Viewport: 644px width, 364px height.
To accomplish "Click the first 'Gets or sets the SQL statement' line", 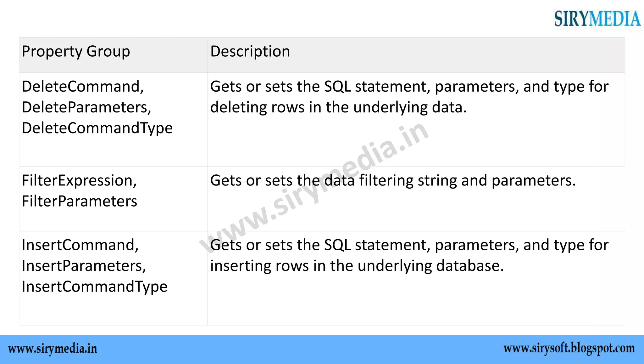I will (409, 87).
